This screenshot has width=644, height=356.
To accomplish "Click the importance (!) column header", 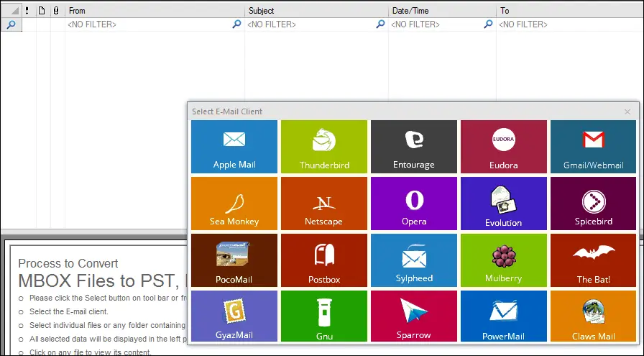I will pos(27,11).
